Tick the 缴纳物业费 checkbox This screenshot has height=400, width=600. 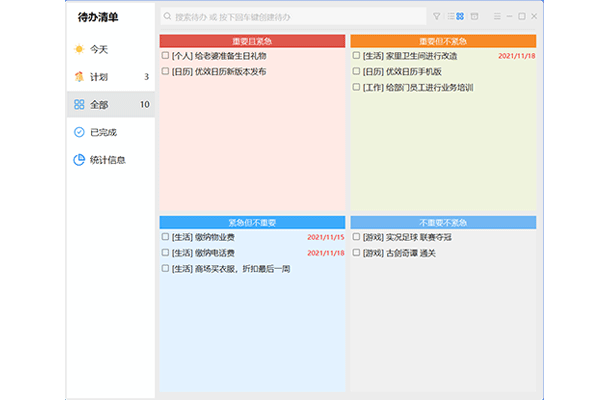pyautogui.click(x=166, y=238)
